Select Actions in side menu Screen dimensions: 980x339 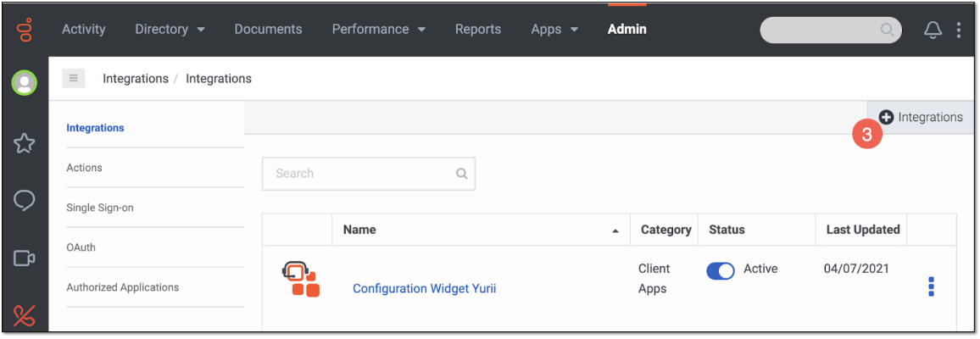click(85, 168)
